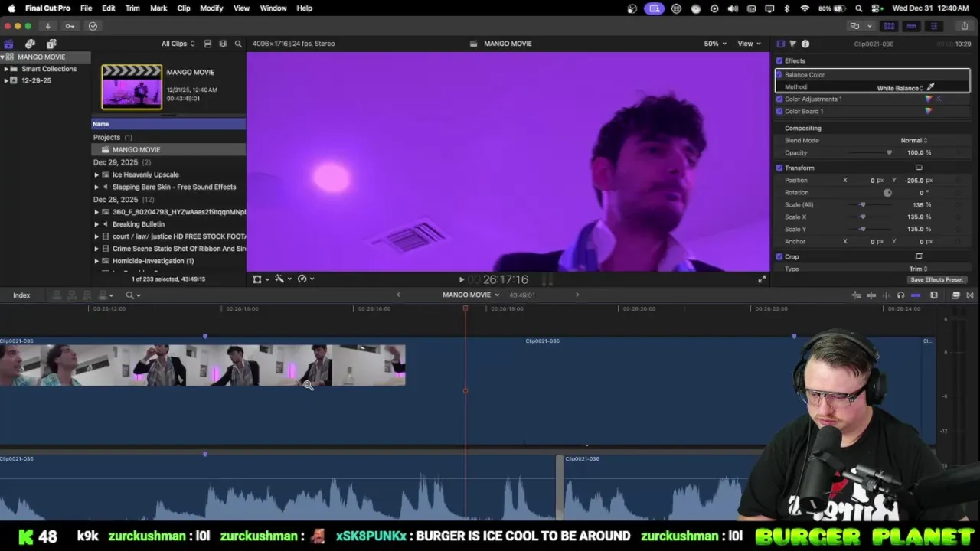Image resolution: width=980 pixels, height=551 pixels.
Task: Click the timeline Index button
Action: point(21,295)
